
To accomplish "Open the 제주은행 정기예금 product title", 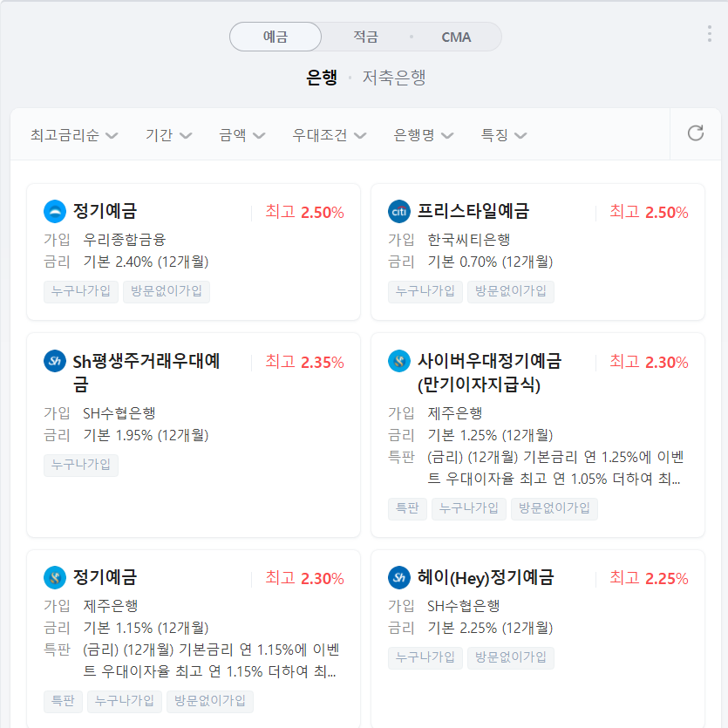I will tap(105, 577).
